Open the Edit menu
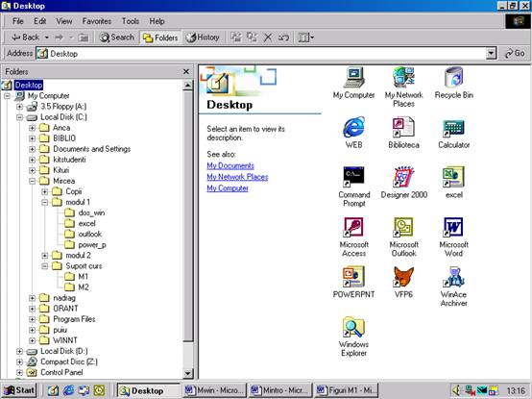This screenshot has width=532, height=399. 39,21
